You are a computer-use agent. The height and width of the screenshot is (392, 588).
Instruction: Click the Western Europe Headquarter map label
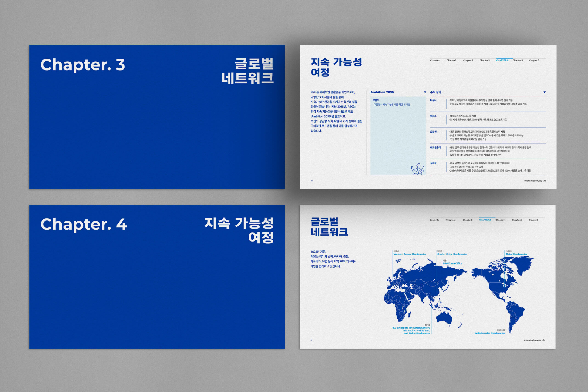(410, 254)
